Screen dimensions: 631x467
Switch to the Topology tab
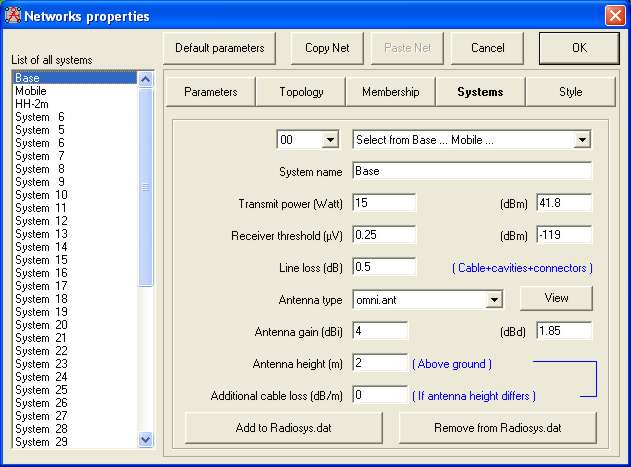click(301, 92)
